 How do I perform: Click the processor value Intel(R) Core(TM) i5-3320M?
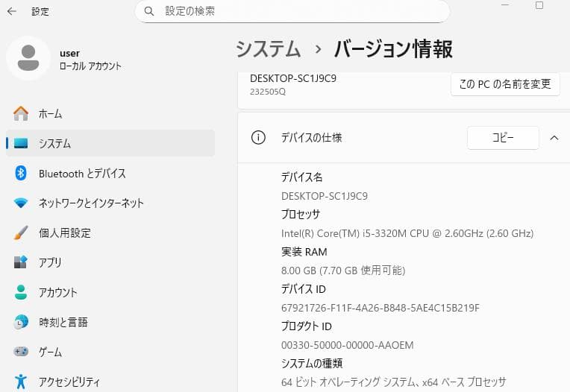407,233
